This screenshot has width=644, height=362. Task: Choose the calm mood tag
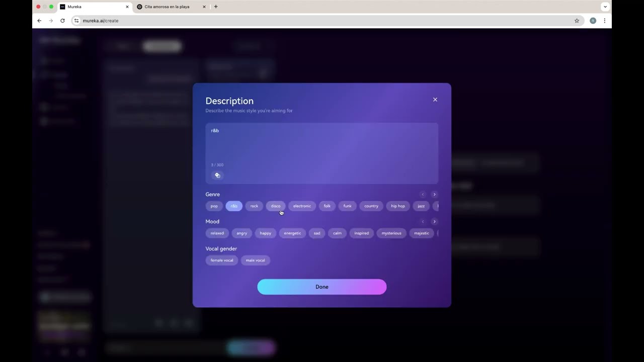pos(337,233)
